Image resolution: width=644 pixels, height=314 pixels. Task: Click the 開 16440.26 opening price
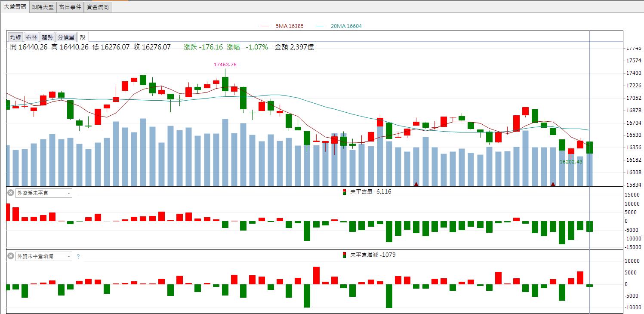[x=28, y=47]
